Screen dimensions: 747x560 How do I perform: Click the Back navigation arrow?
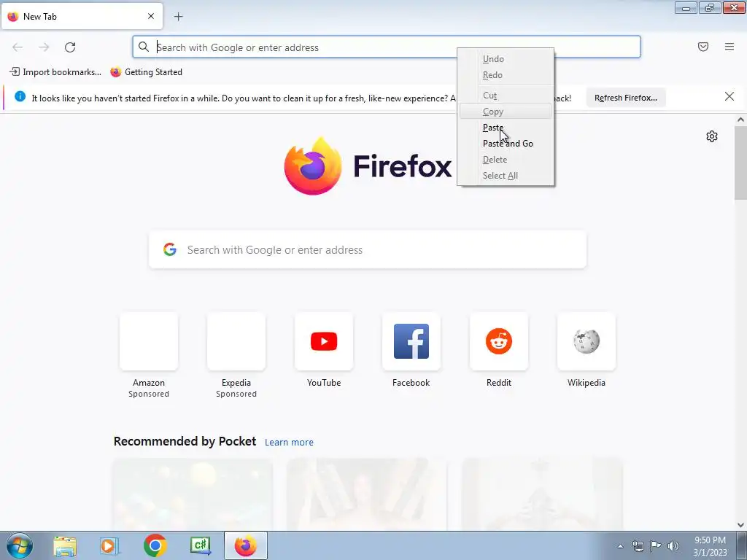tap(18, 47)
